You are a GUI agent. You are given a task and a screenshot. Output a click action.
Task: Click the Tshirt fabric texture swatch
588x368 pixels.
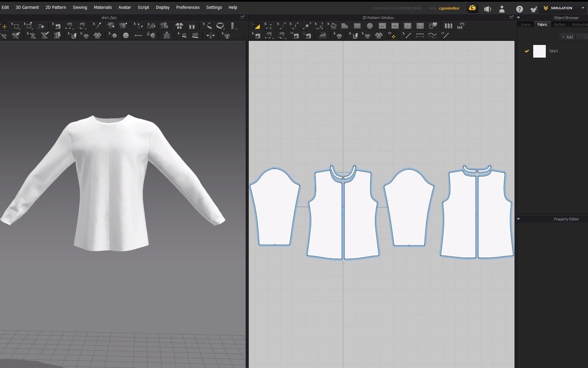point(539,51)
